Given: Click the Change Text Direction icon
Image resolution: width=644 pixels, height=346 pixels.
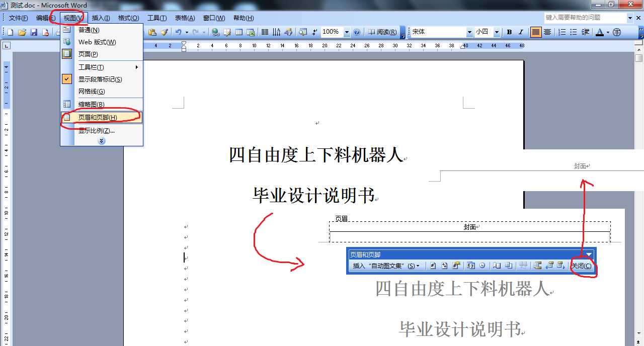Looking at the screenshot, I should pos(276,32).
